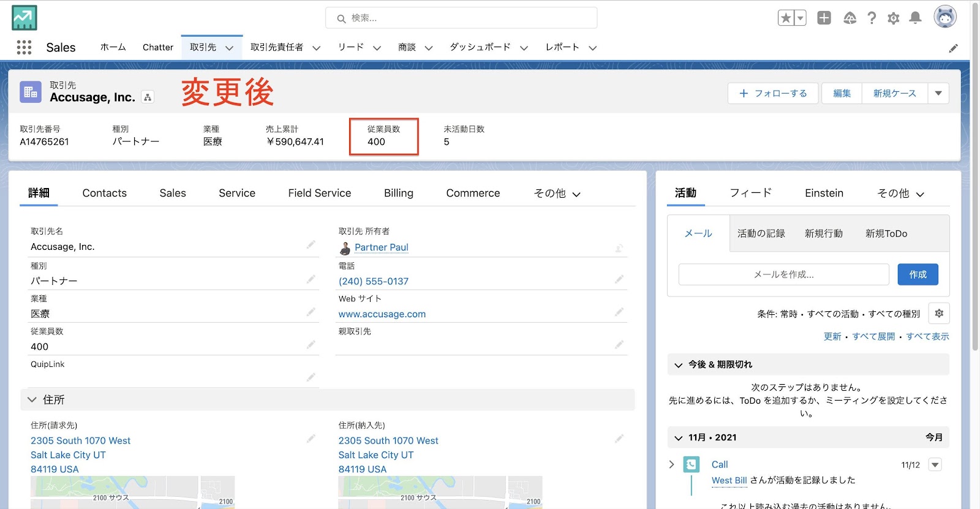The height and width of the screenshot is (509, 980).
Task: Open the www.accusage.com link
Action: point(382,314)
